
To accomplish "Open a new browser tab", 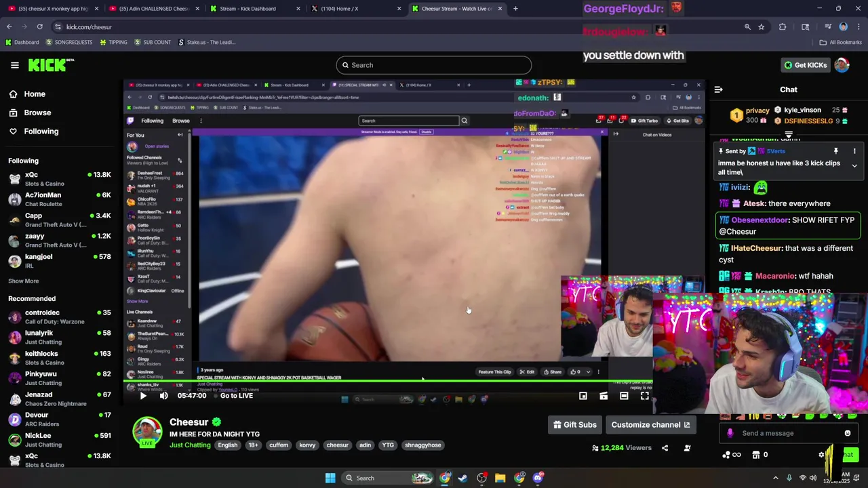I will pyautogui.click(x=515, y=9).
